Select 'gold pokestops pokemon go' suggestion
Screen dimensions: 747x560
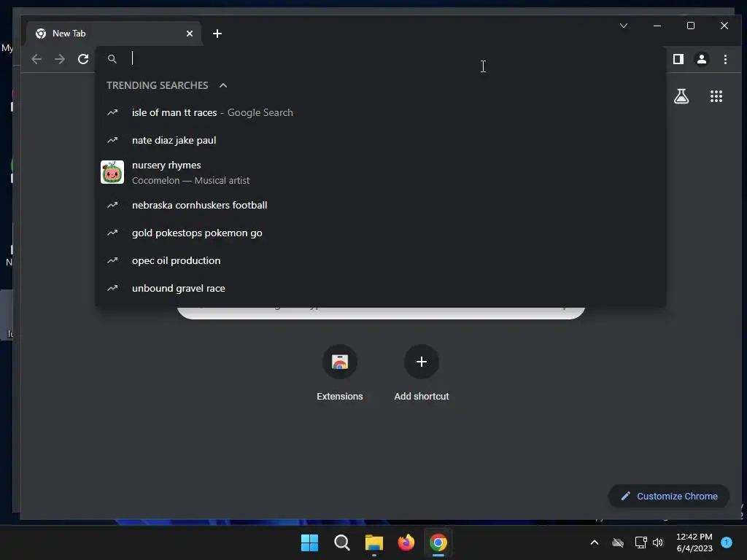point(381,233)
